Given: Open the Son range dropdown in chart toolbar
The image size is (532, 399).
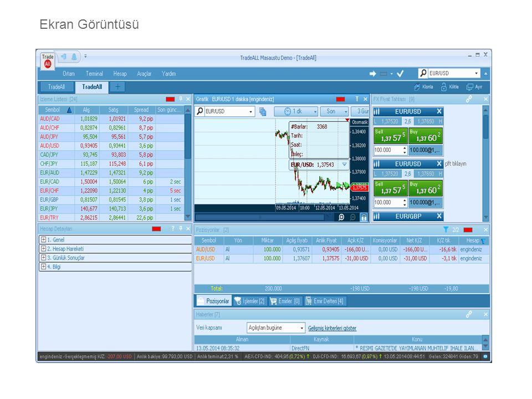Looking at the screenshot, I should [346, 111].
